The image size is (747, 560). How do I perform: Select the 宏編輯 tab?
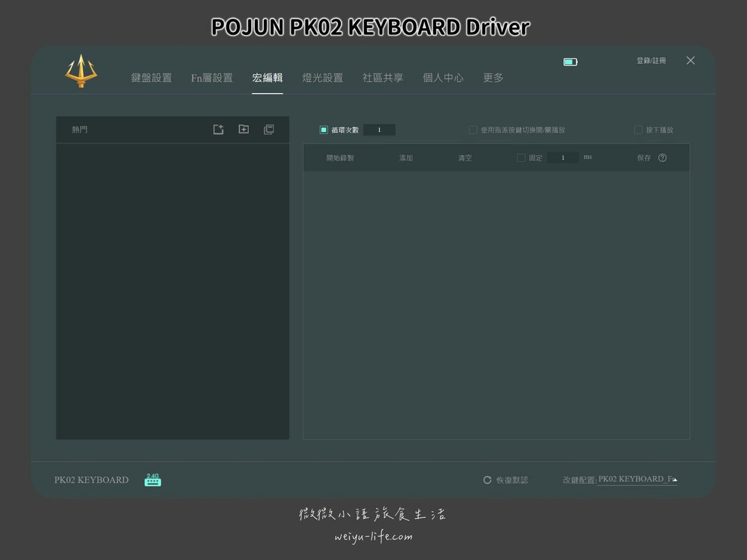[x=267, y=78]
